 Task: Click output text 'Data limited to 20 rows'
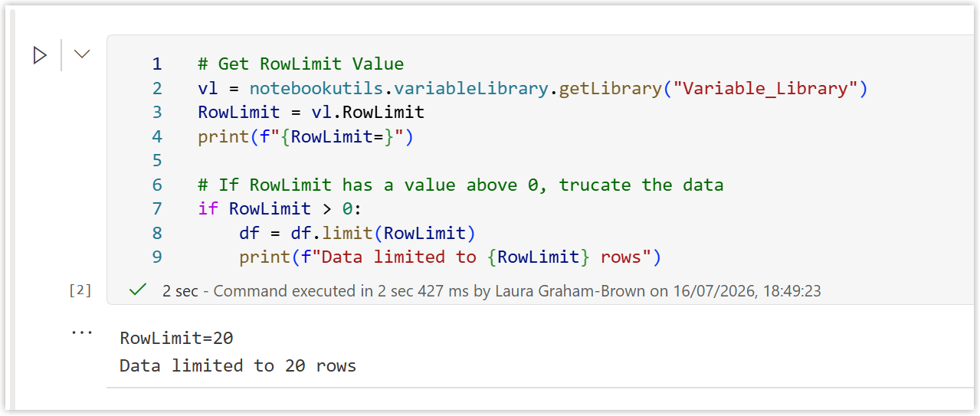point(238,365)
